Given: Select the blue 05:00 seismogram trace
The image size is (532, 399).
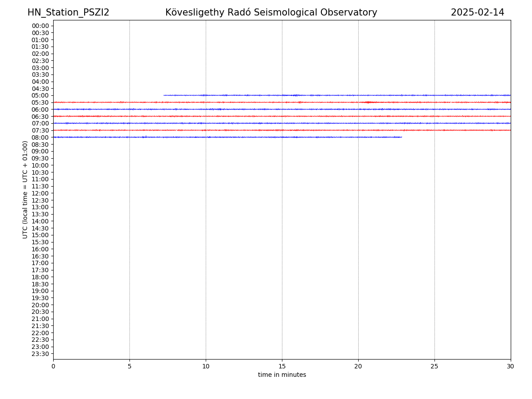Looking at the screenshot, I should click(x=337, y=95).
